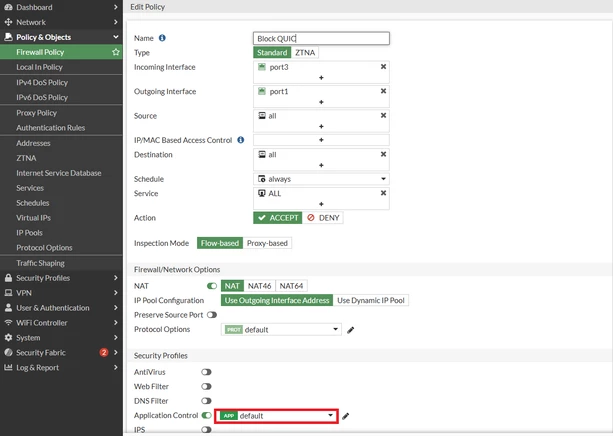
Task: Add another Outgoing Interface with plus
Action: point(321,102)
